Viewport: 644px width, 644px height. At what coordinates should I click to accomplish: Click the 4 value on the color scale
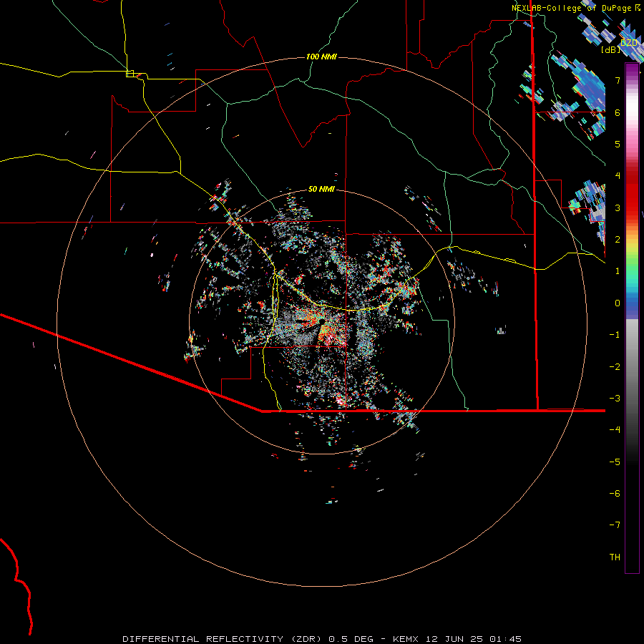[x=618, y=176]
